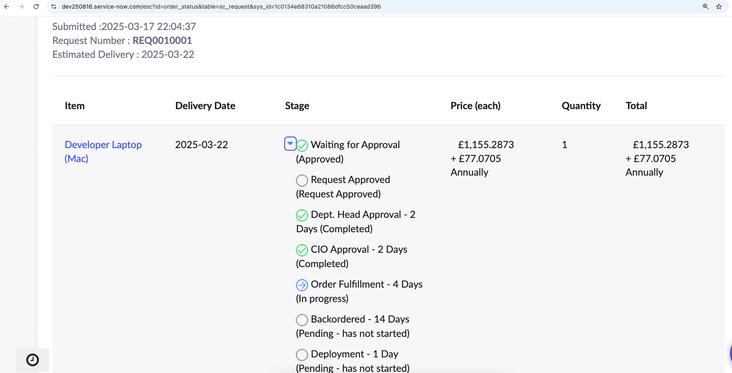Click the Quantity column header
The image size is (732, 373).
[x=581, y=106]
